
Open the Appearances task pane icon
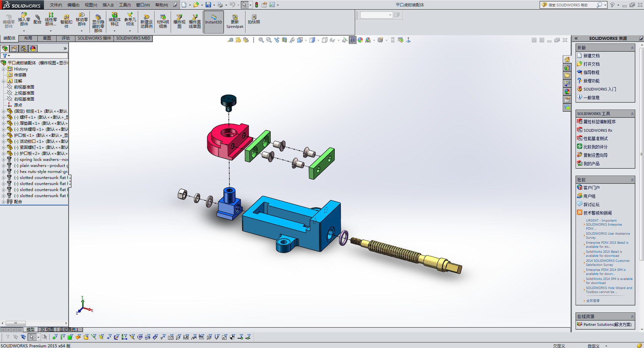click(x=567, y=92)
